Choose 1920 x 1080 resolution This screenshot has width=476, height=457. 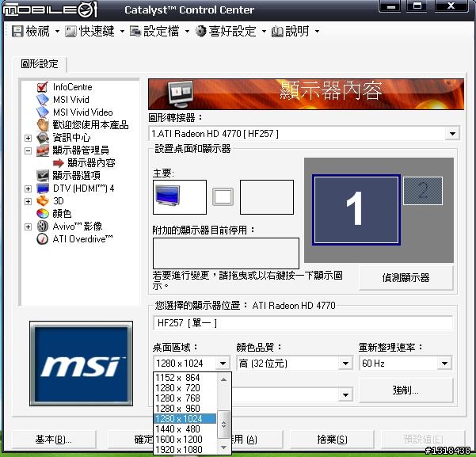(x=185, y=450)
